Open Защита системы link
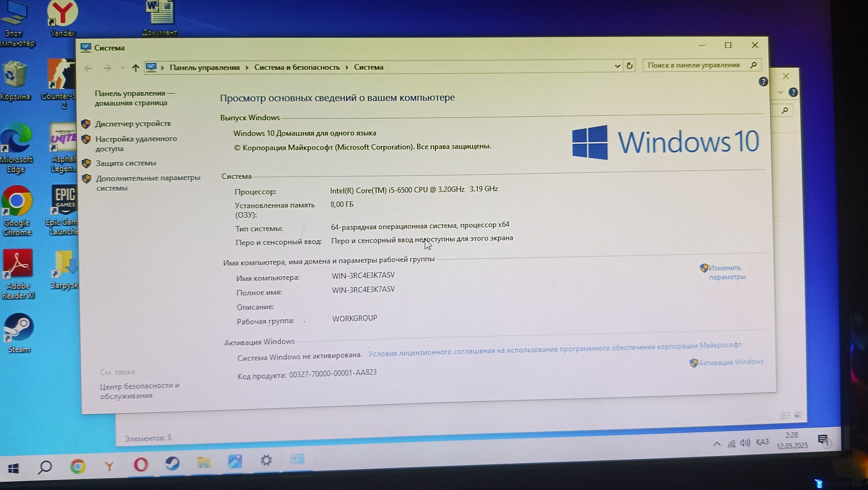Image resolution: width=868 pixels, height=490 pixels. click(x=126, y=163)
